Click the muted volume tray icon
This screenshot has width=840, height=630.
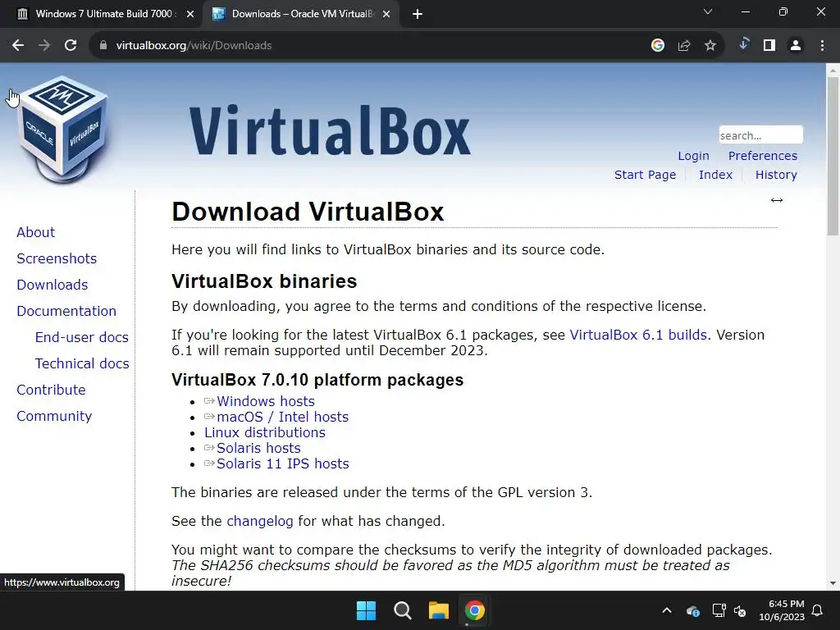(740, 610)
